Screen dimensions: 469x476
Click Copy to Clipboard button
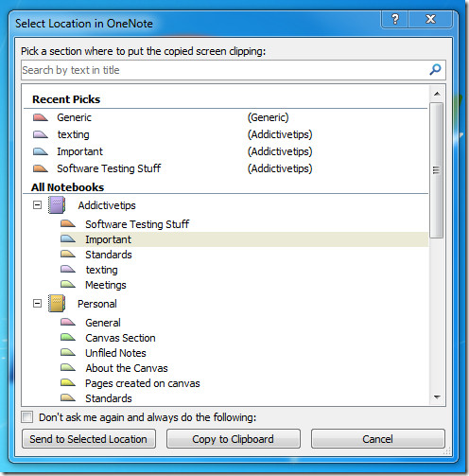click(x=234, y=439)
